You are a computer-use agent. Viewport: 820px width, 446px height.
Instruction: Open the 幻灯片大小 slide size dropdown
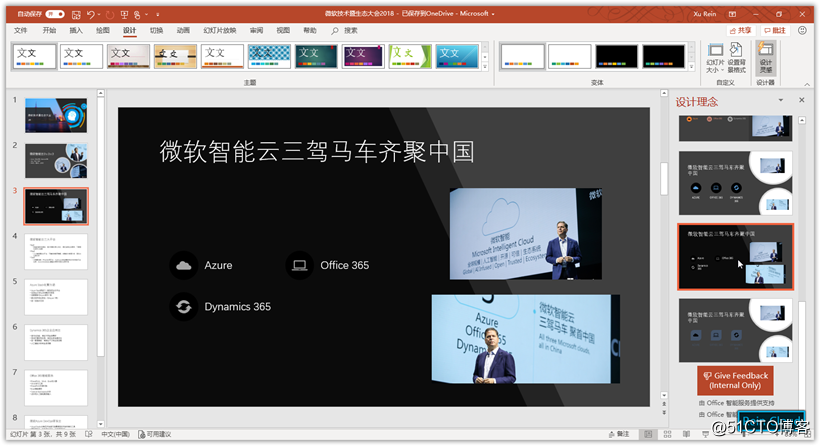coord(715,58)
